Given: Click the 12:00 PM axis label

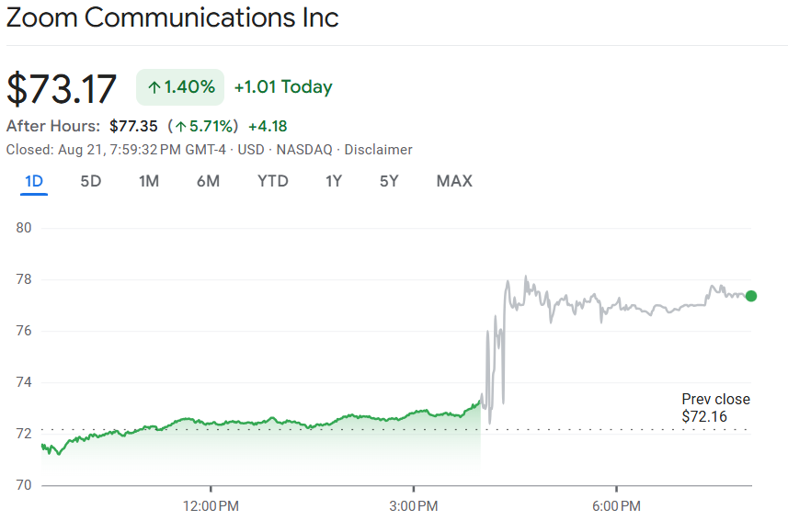Looking at the screenshot, I should [211, 506].
